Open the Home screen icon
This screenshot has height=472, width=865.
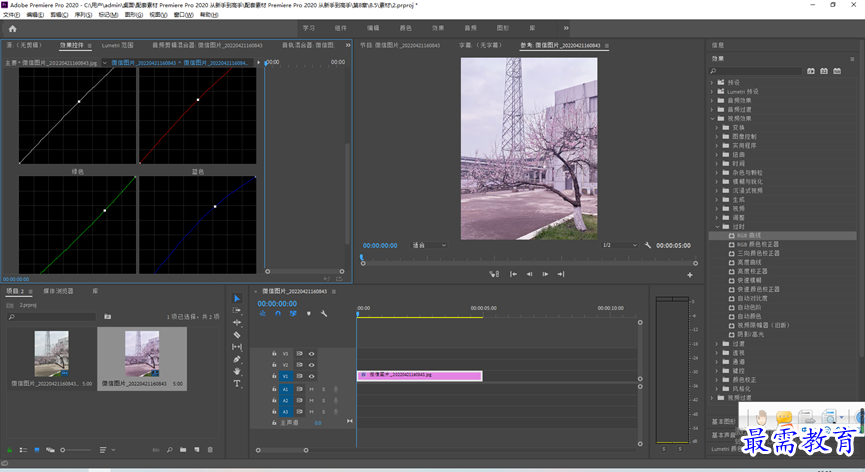[x=12, y=29]
